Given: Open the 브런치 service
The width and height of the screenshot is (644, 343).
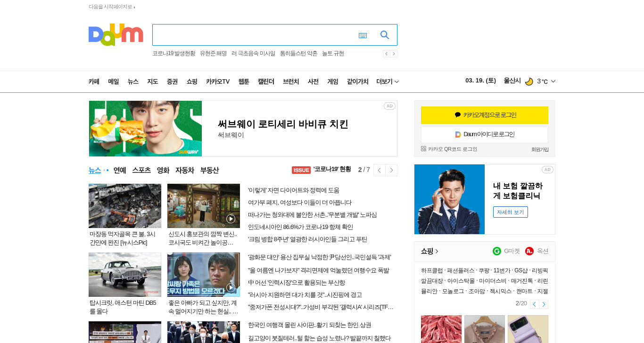Looking at the screenshot, I should tap(291, 82).
